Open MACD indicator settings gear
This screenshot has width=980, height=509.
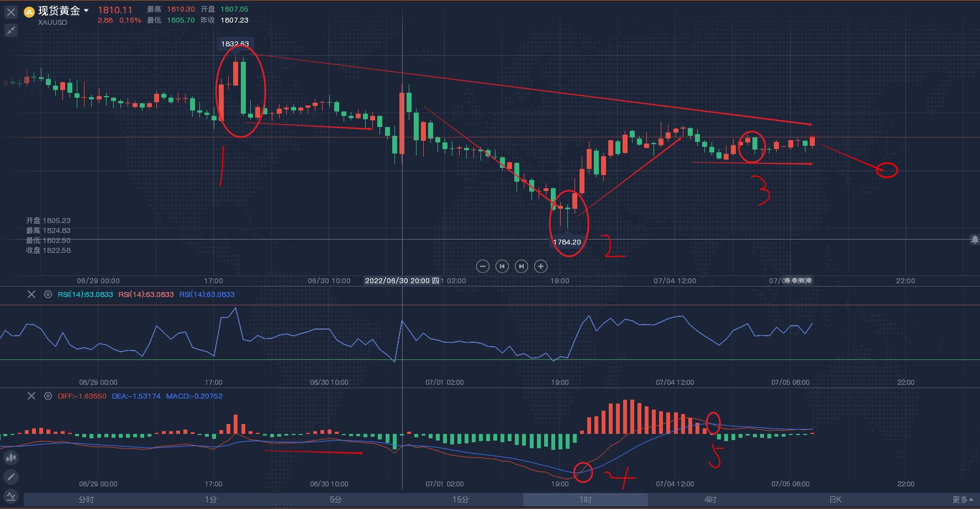48,396
